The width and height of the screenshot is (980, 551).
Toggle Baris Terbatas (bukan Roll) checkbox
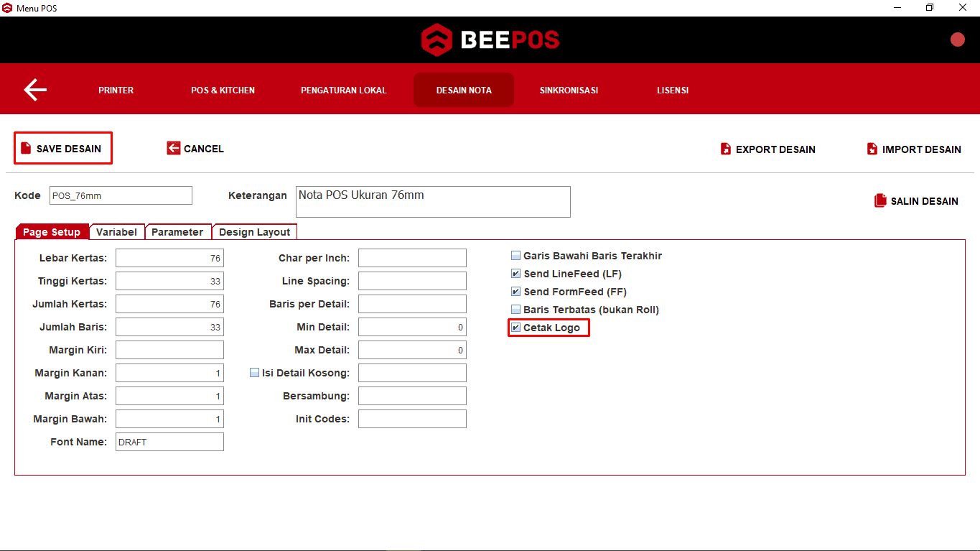pyautogui.click(x=515, y=310)
